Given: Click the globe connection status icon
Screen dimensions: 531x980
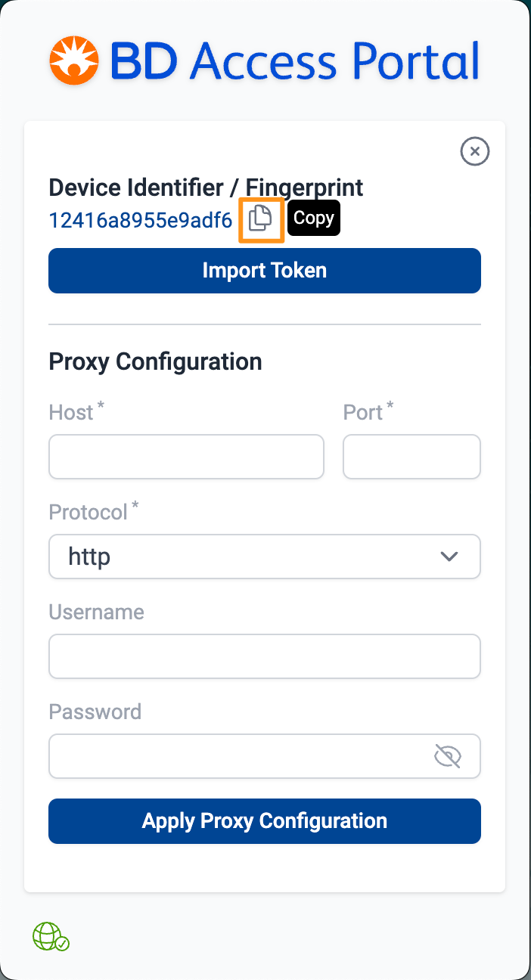Looking at the screenshot, I should click(x=51, y=936).
